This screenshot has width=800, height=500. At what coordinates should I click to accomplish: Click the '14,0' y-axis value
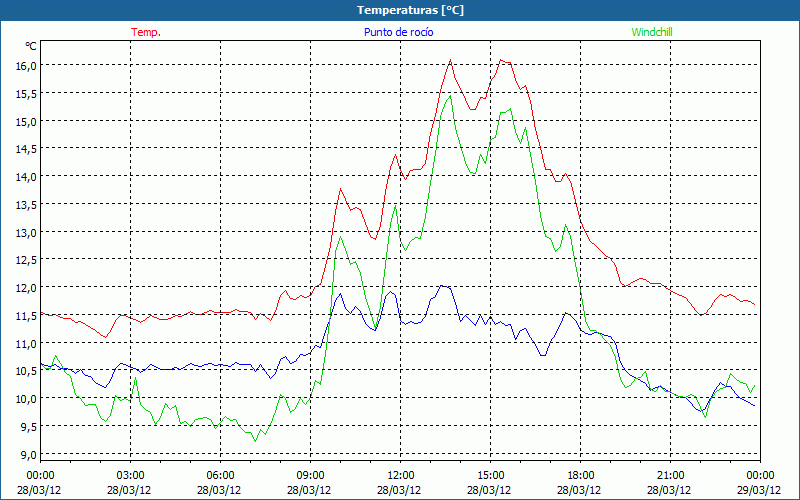click(26, 177)
